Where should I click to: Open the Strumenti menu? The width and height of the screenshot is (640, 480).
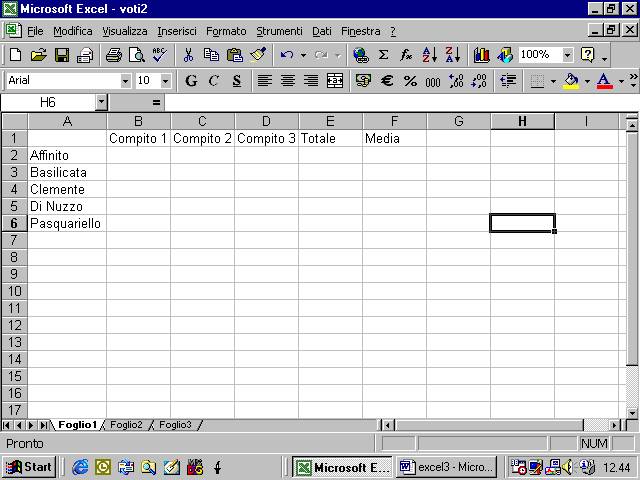point(279,31)
